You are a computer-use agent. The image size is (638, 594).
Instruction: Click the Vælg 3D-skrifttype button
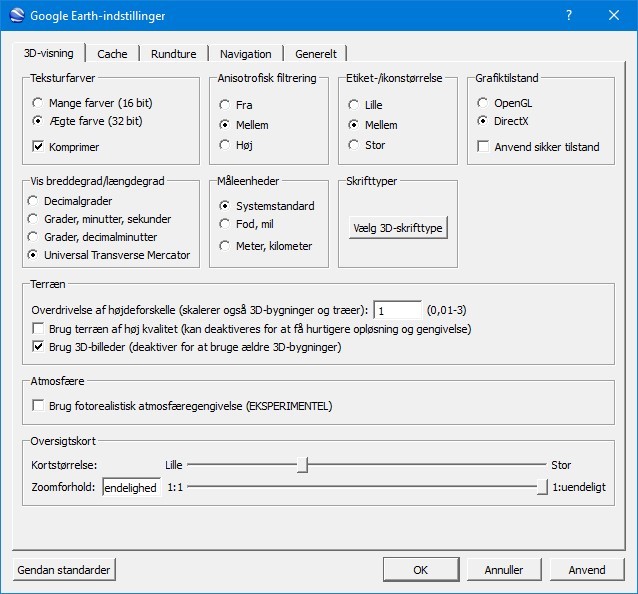pos(398,228)
